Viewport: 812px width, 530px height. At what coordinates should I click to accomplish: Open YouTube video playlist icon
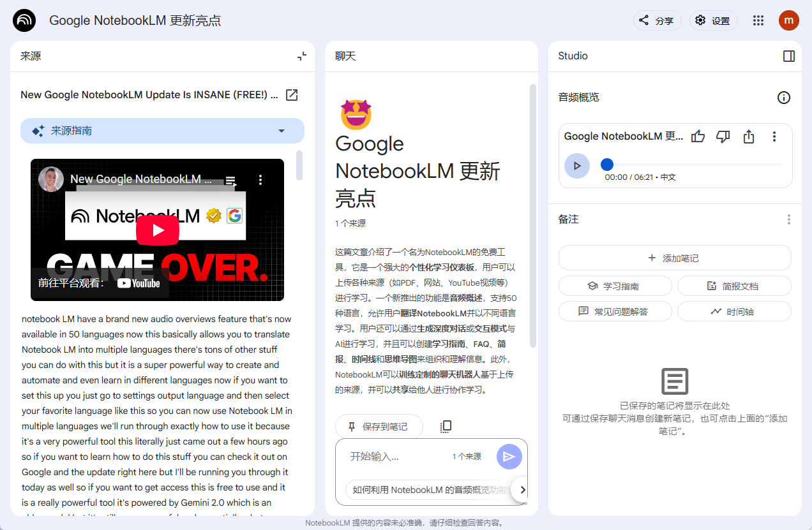tap(231, 180)
